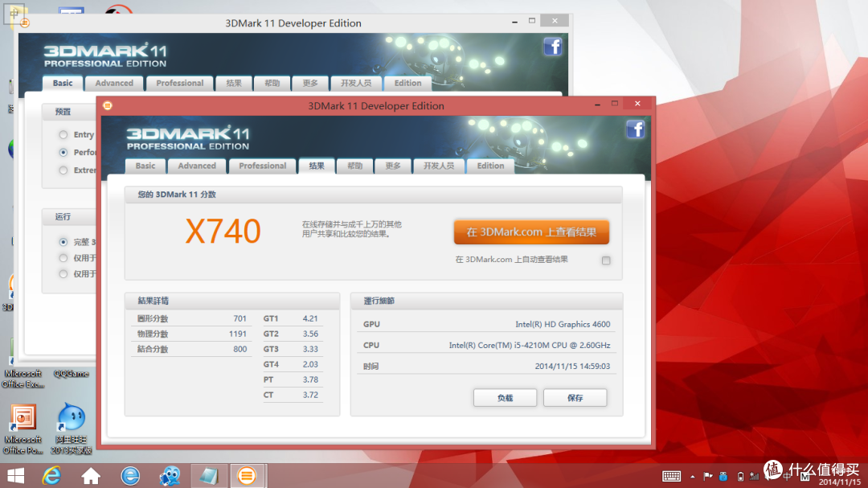This screenshot has width=868, height=488.
Task: Select the 完整 run option radio button
Action: pyautogui.click(x=63, y=242)
